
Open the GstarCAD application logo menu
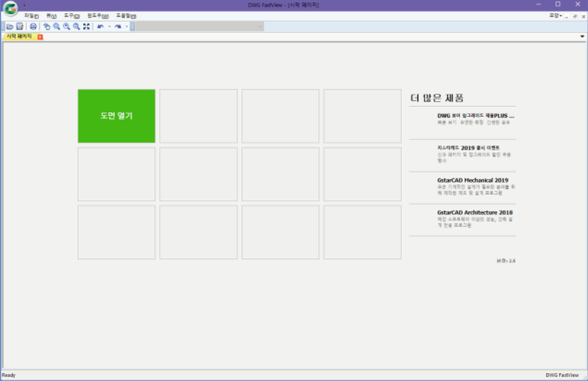(x=11, y=9)
